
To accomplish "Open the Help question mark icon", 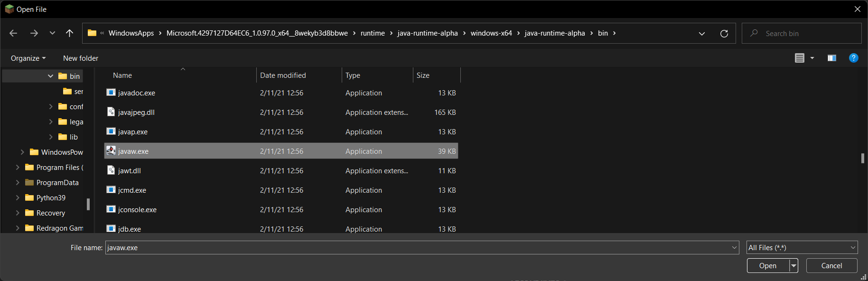I will click(x=853, y=58).
